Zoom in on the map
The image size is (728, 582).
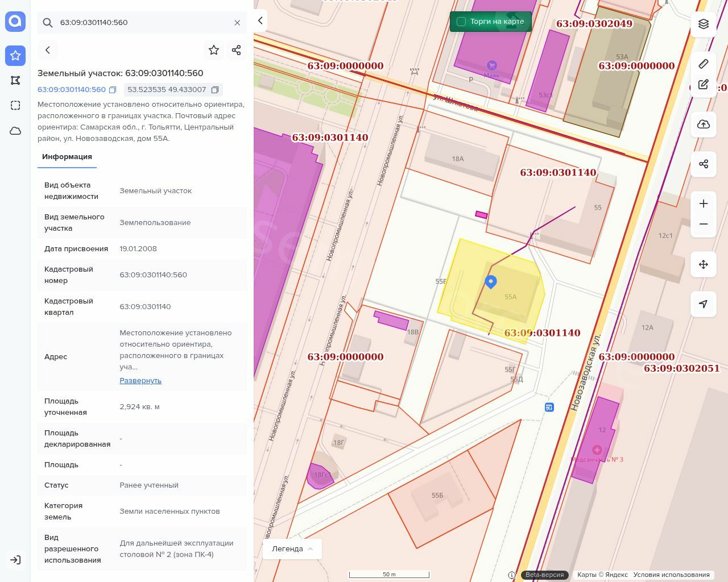[x=704, y=204]
